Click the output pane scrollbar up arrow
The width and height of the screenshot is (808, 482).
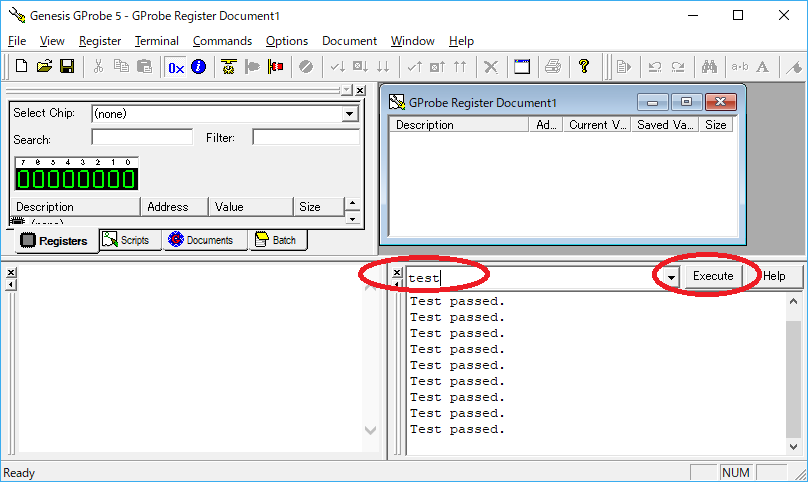click(794, 301)
